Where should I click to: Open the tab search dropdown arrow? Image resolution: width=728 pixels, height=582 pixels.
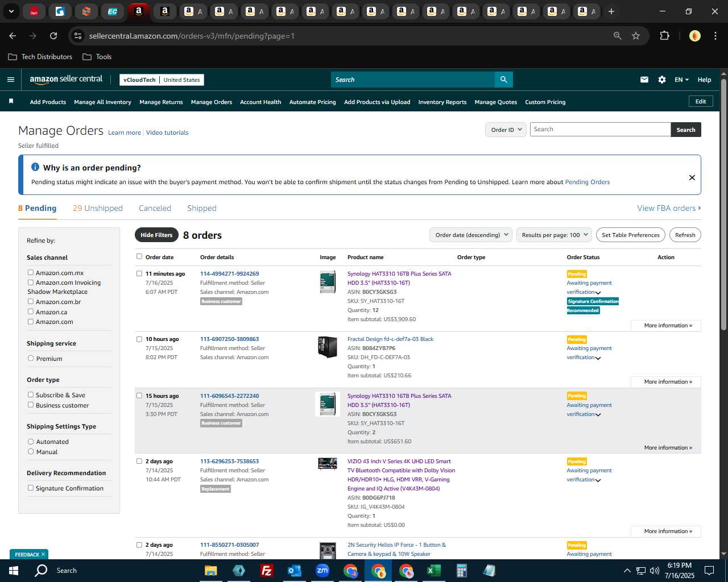(11, 11)
